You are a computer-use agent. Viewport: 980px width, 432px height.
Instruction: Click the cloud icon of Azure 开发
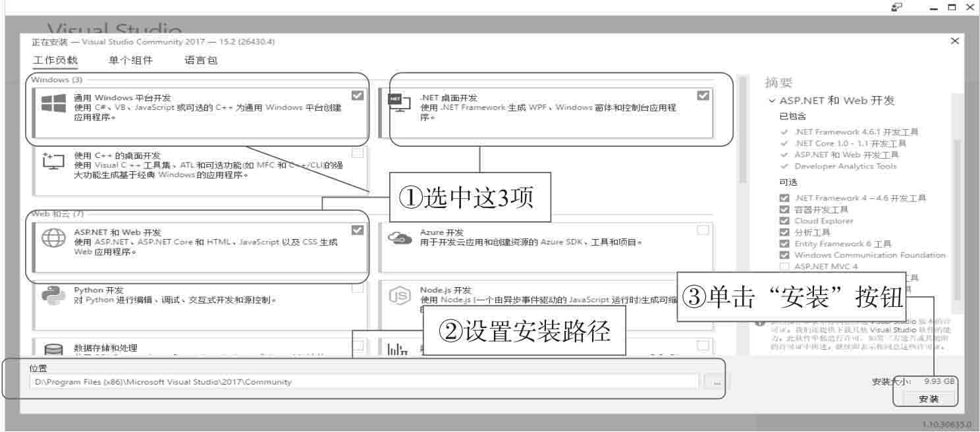coord(400,238)
